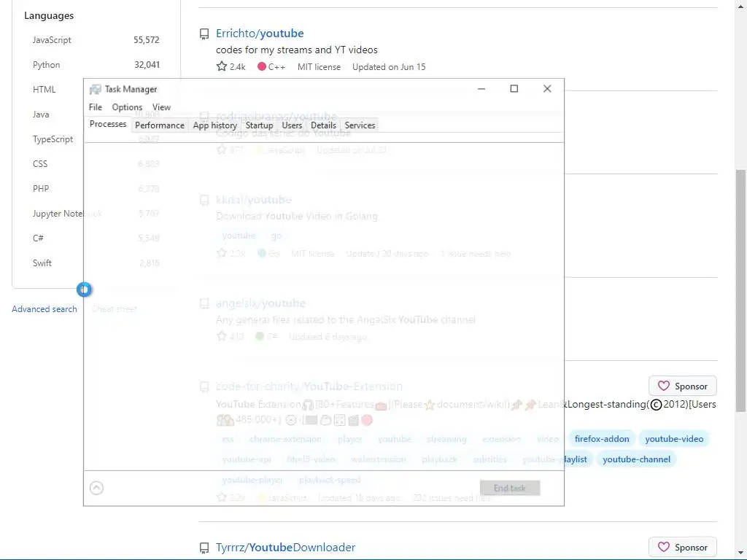Screen dimensions: 747x560
Task: Open the Errichto/youtube repository link
Action: tap(260, 34)
